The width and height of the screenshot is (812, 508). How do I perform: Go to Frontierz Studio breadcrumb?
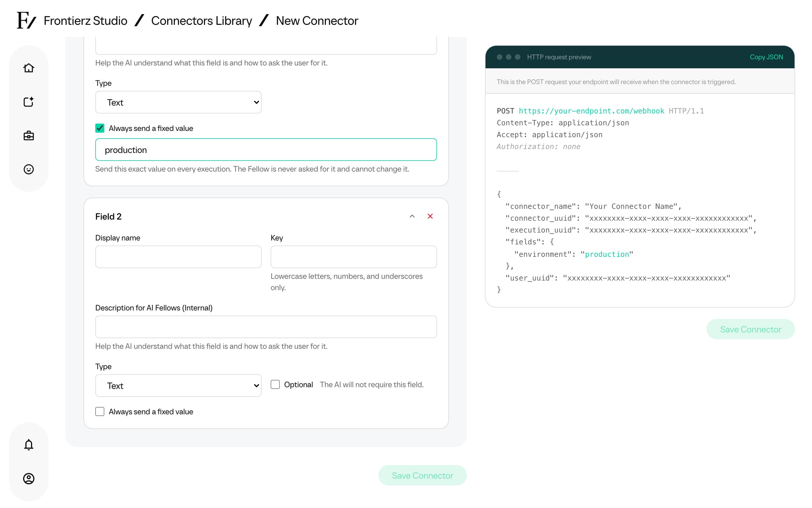point(85,21)
